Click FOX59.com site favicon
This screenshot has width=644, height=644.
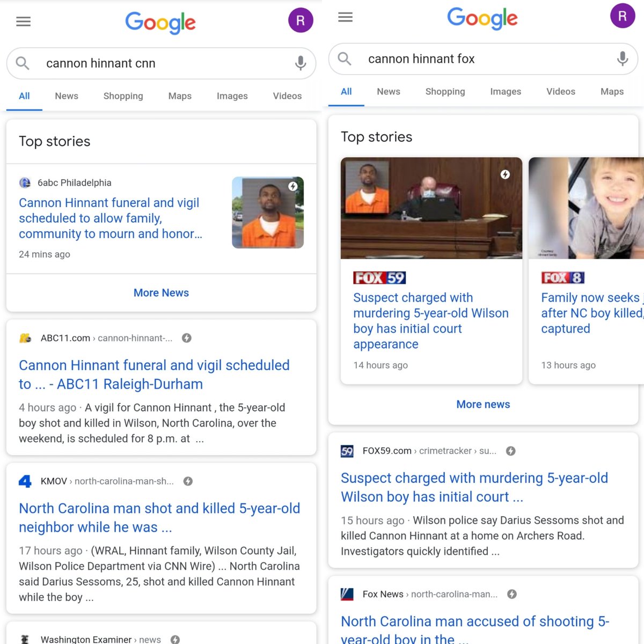pos(347,451)
